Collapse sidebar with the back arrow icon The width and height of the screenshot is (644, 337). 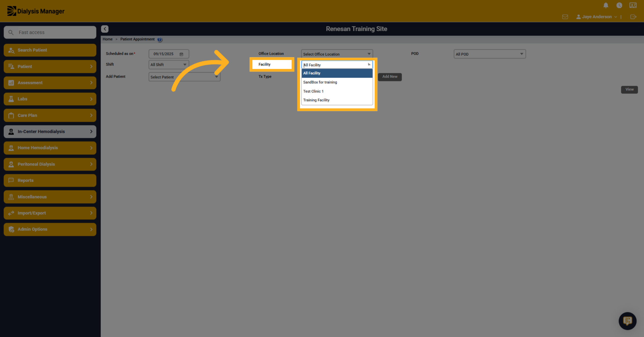tap(105, 29)
